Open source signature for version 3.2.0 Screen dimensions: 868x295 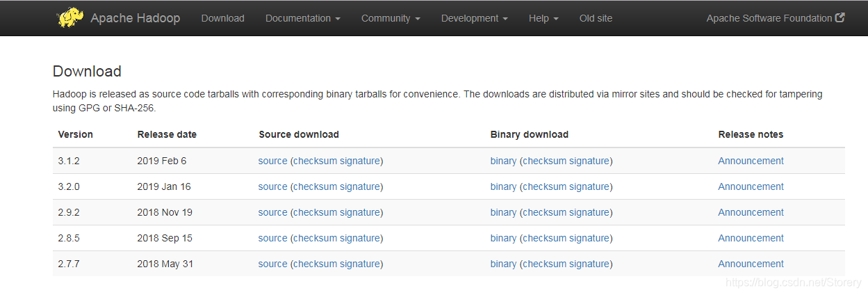coord(360,186)
